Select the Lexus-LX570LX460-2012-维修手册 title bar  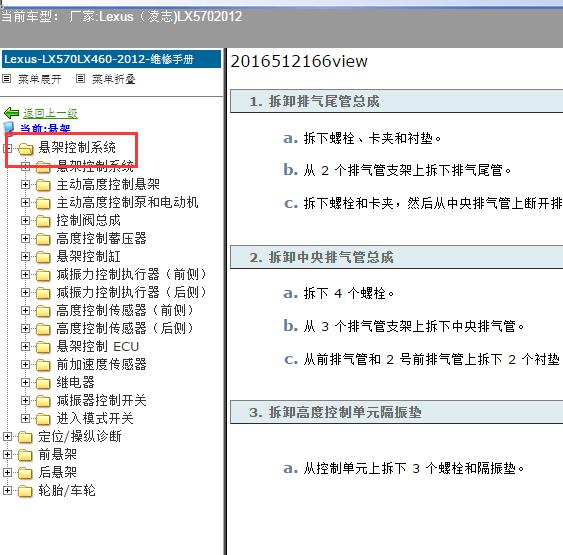point(111,59)
